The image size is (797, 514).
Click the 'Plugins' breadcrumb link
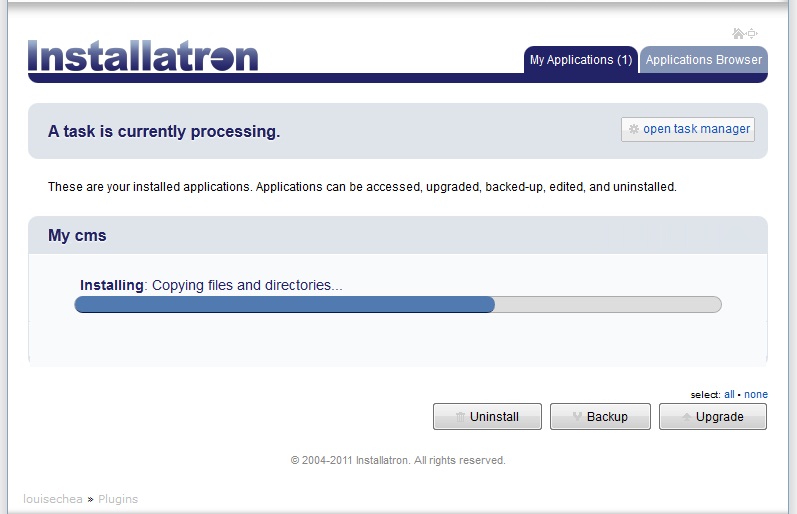point(118,499)
